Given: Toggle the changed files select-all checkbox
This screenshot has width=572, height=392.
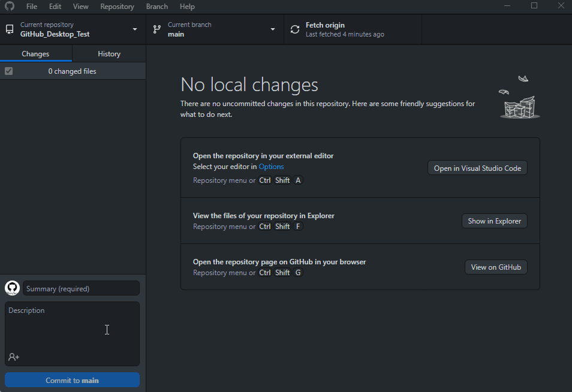Looking at the screenshot, I should (9, 71).
